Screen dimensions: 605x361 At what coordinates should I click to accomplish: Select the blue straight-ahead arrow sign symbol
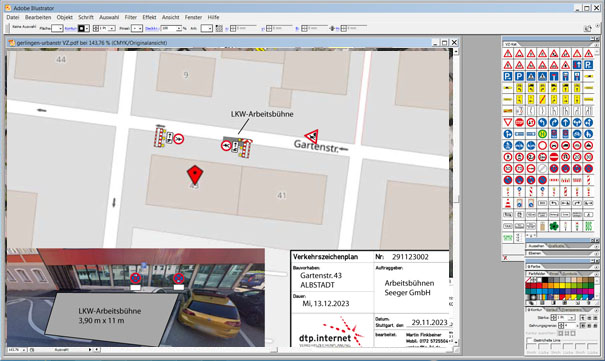pos(566,122)
